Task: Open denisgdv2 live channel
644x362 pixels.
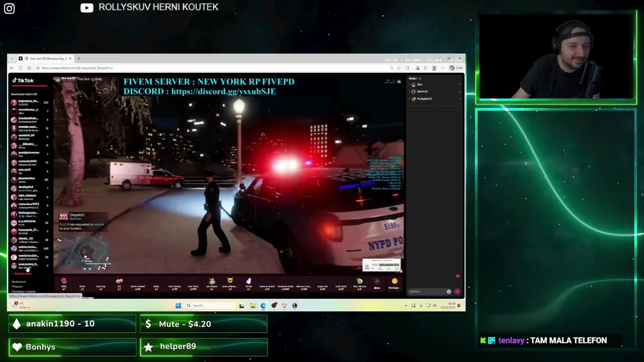Action: coord(29,188)
